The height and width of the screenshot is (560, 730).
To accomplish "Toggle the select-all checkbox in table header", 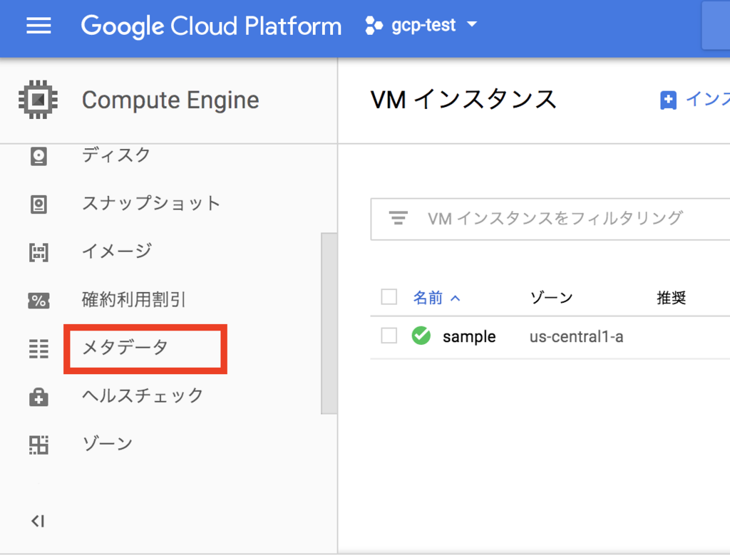I will point(389,297).
